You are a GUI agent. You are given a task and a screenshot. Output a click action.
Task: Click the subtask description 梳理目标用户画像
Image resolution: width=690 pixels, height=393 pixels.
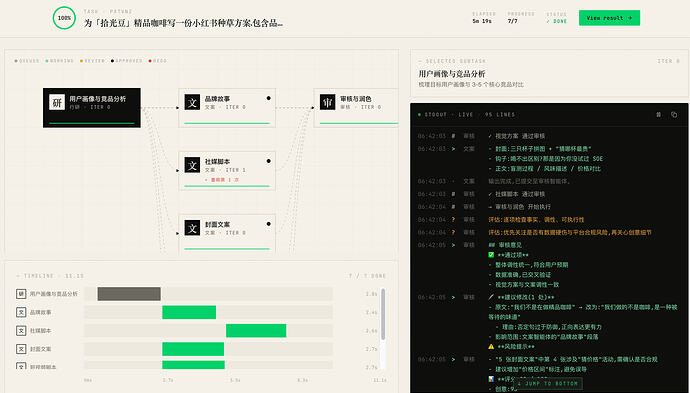coord(471,84)
